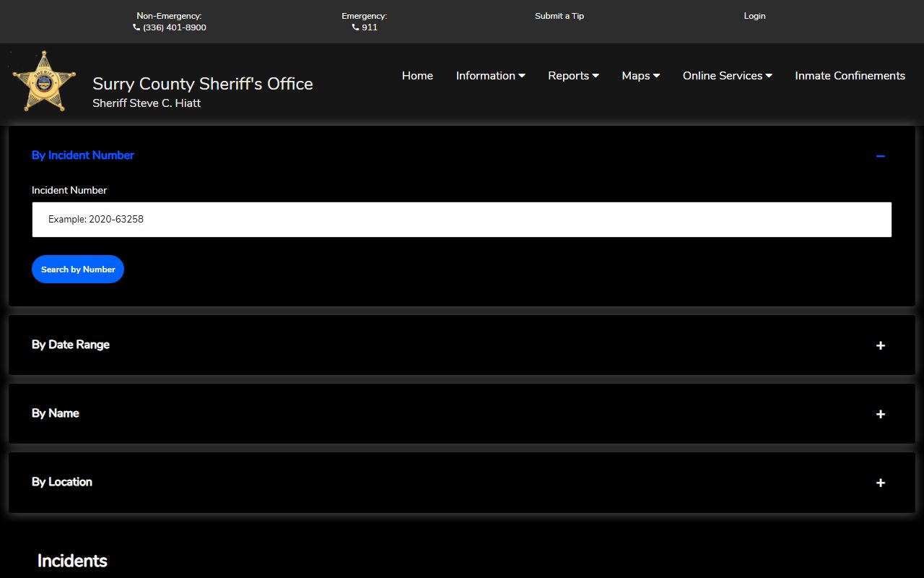Click the emergency 911 phone icon

coord(355,27)
